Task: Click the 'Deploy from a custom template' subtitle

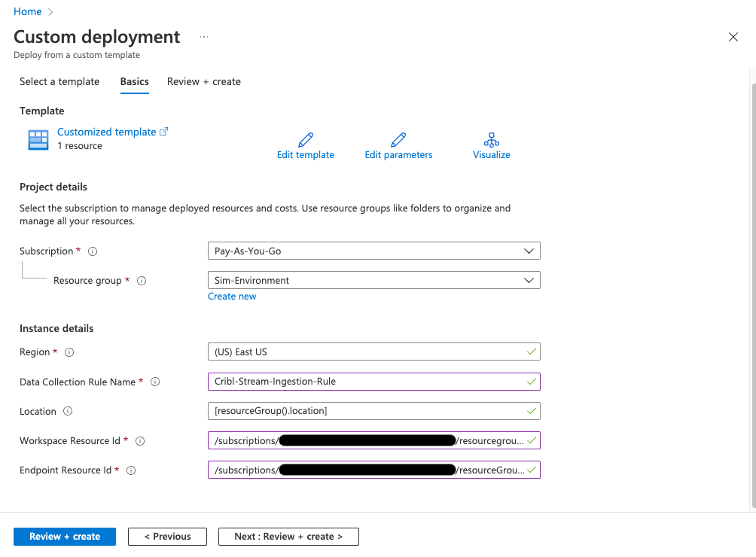Action: pyautogui.click(x=77, y=55)
